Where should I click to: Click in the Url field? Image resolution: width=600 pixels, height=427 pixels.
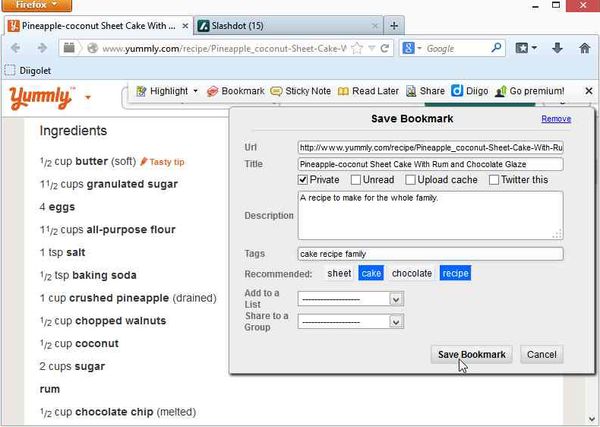(430, 148)
